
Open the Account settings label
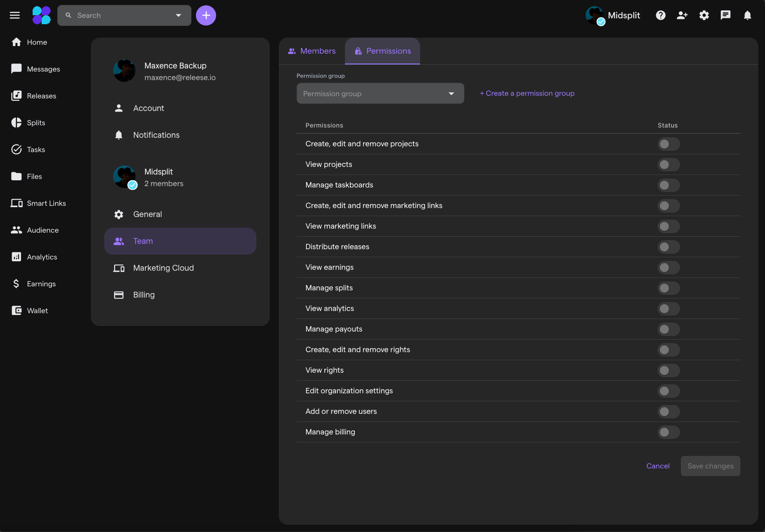(149, 108)
